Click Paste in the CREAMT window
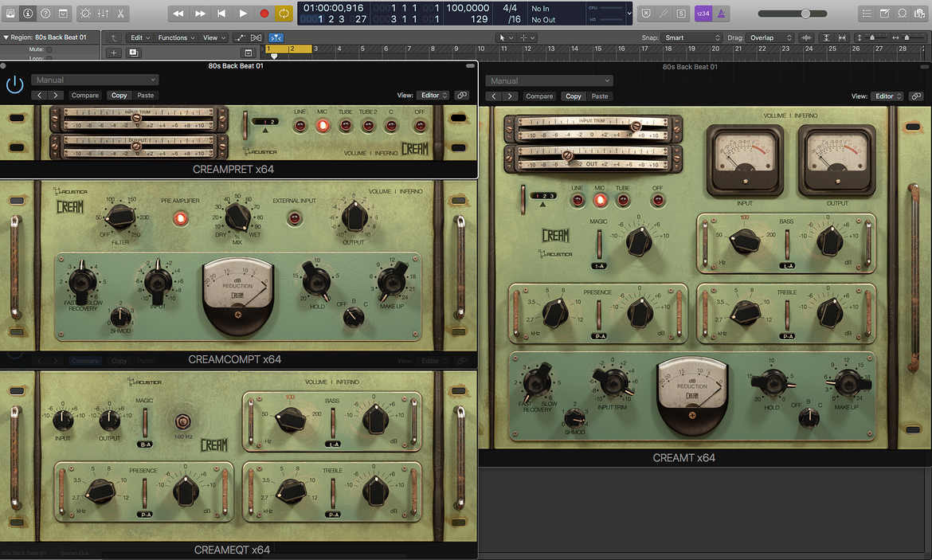The image size is (932, 560). 600,96
